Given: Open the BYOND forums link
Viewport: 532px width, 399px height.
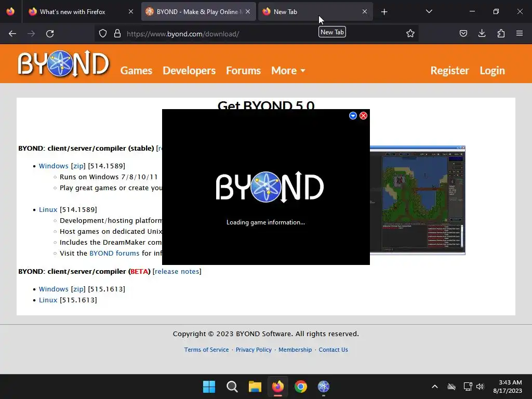Looking at the screenshot, I should pos(114,253).
